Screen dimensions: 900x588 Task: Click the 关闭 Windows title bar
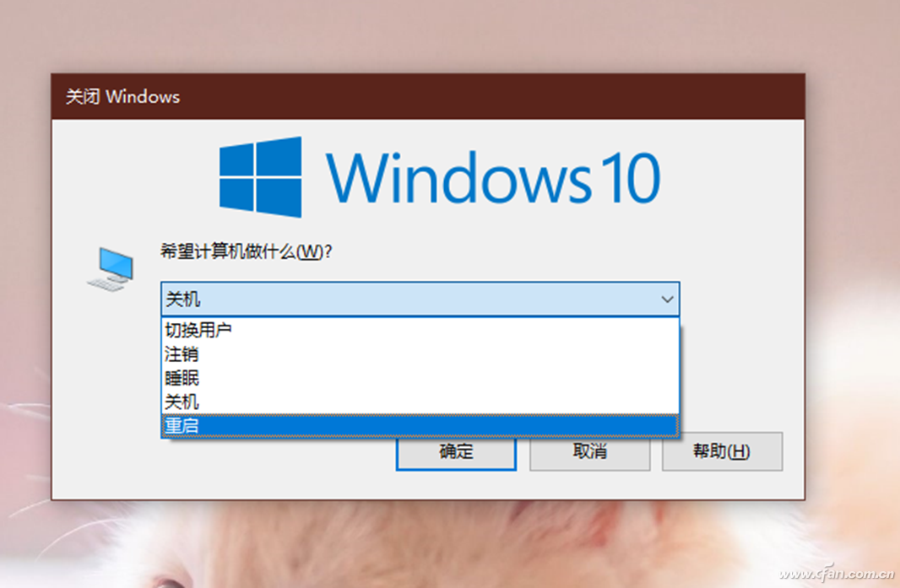pyautogui.click(x=428, y=96)
